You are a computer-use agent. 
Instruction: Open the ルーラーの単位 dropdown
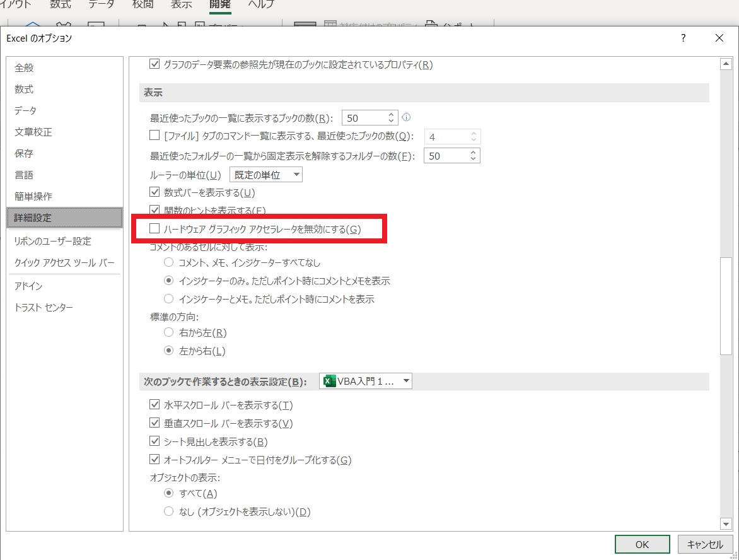265,175
